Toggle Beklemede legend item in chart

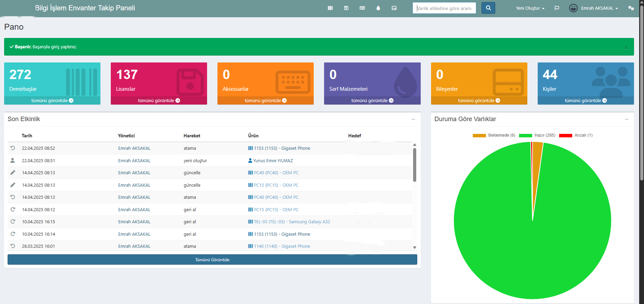pos(494,135)
